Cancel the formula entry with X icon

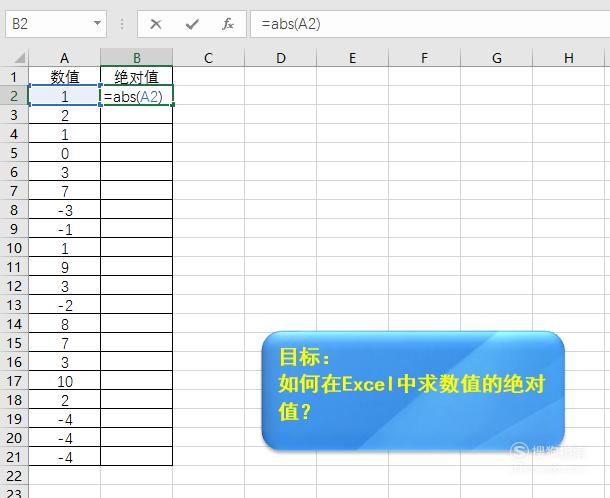click(x=156, y=24)
